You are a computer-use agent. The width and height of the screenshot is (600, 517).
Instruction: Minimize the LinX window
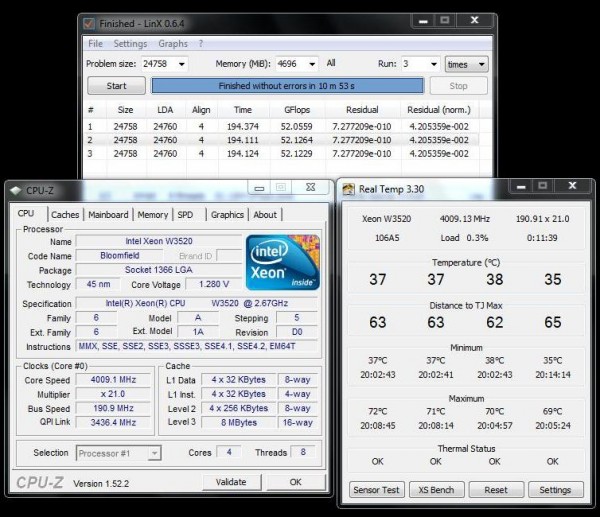coord(423,21)
